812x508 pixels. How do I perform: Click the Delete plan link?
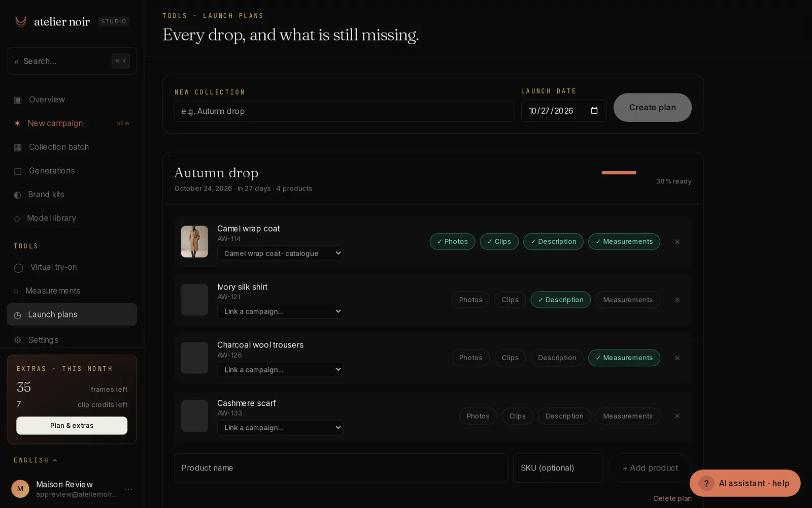(x=672, y=498)
